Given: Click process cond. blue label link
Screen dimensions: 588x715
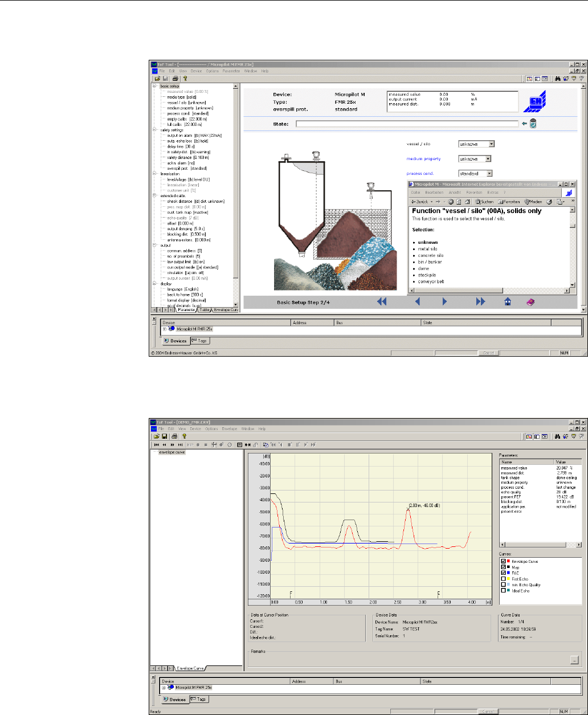Looking at the screenshot, I should pyautogui.click(x=421, y=173).
